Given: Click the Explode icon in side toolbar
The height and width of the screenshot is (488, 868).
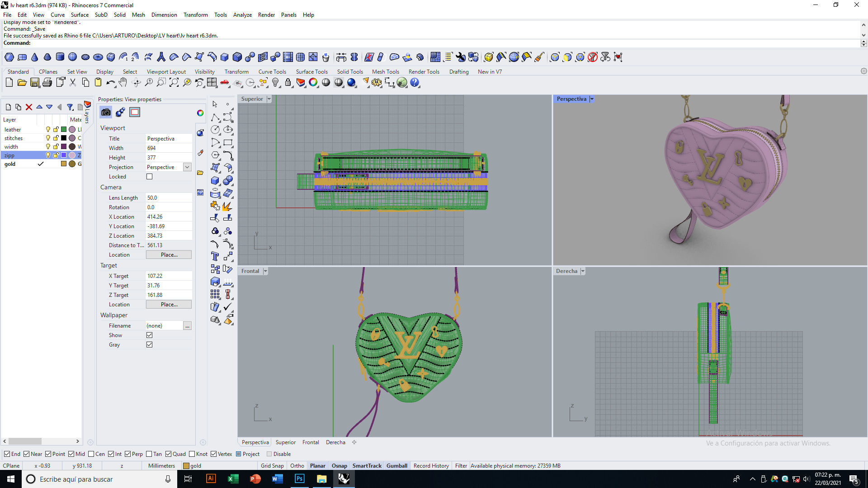Looking at the screenshot, I should (227, 206).
